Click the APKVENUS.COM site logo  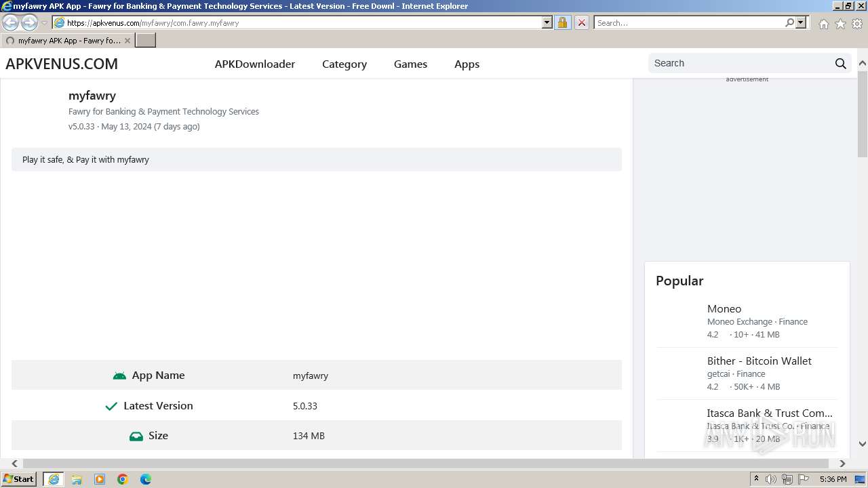[62, 64]
